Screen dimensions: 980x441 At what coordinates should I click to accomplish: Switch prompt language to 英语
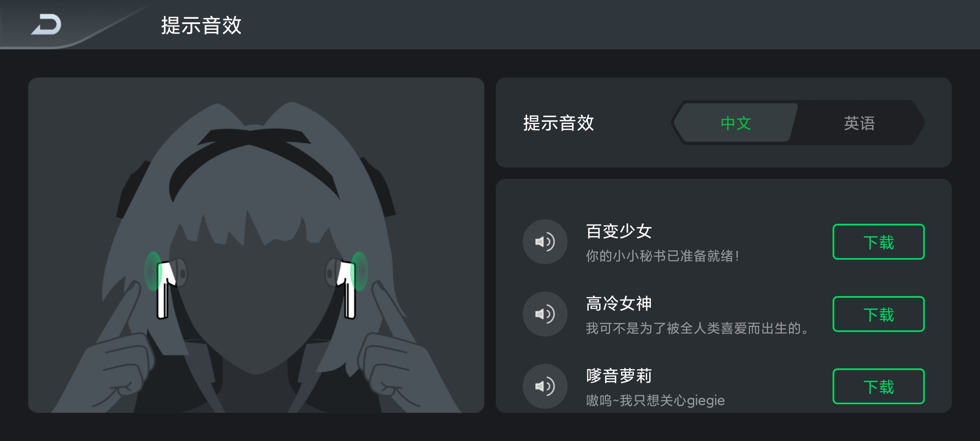pyautogui.click(x=859, y=122)
